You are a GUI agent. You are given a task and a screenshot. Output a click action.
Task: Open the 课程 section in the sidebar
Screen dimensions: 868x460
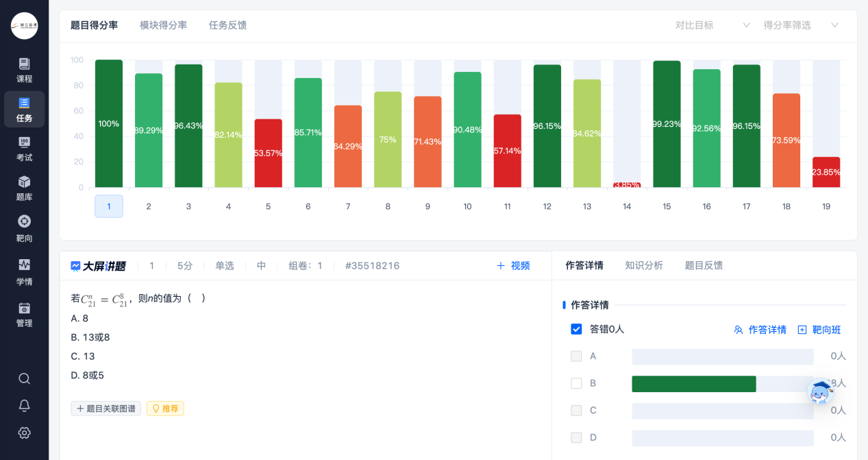(x=25, y=70)
